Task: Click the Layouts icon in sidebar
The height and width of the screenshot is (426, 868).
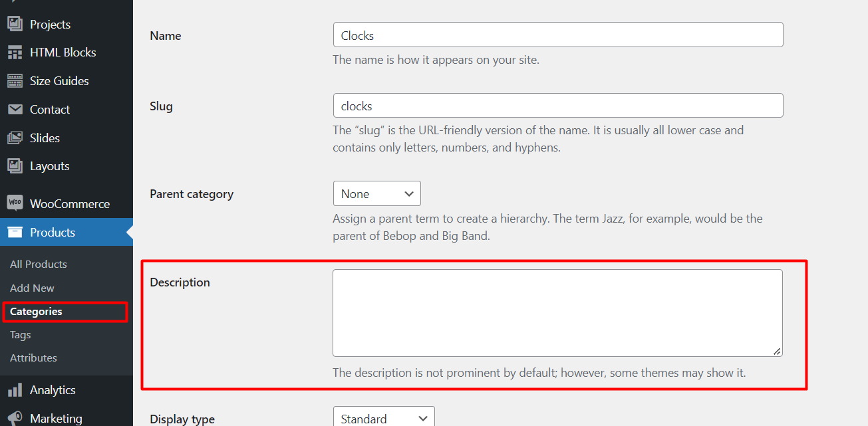Action: 15,166
